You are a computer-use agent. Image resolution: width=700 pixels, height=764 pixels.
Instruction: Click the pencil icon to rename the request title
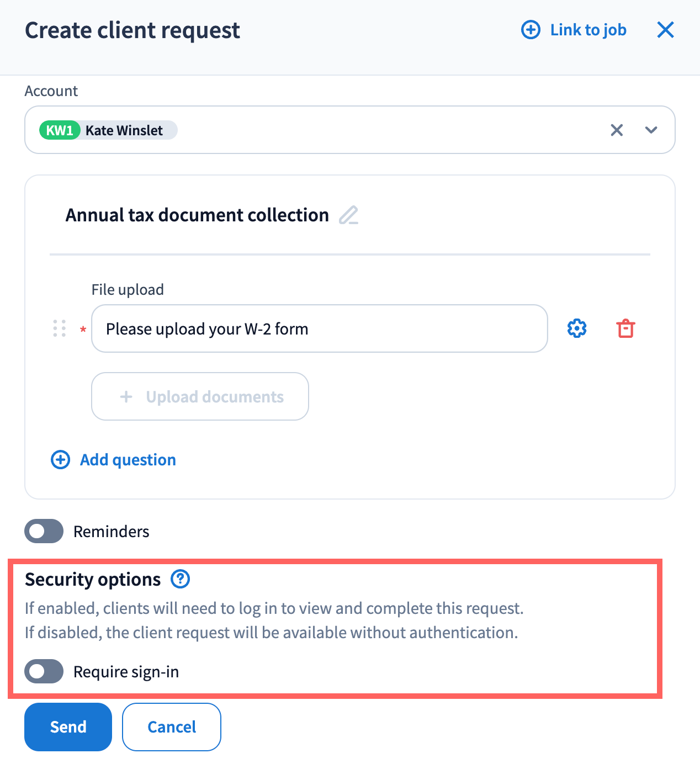[x=348, y=215]
